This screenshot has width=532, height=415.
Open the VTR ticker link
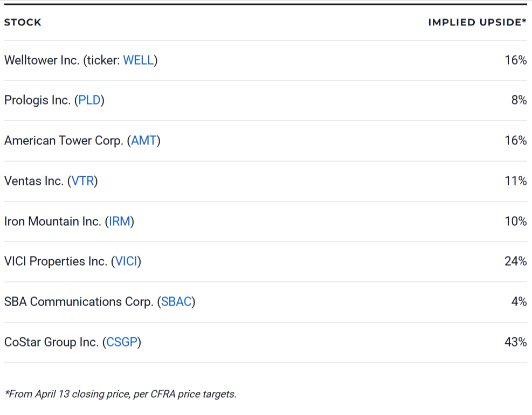coord(82,181)
